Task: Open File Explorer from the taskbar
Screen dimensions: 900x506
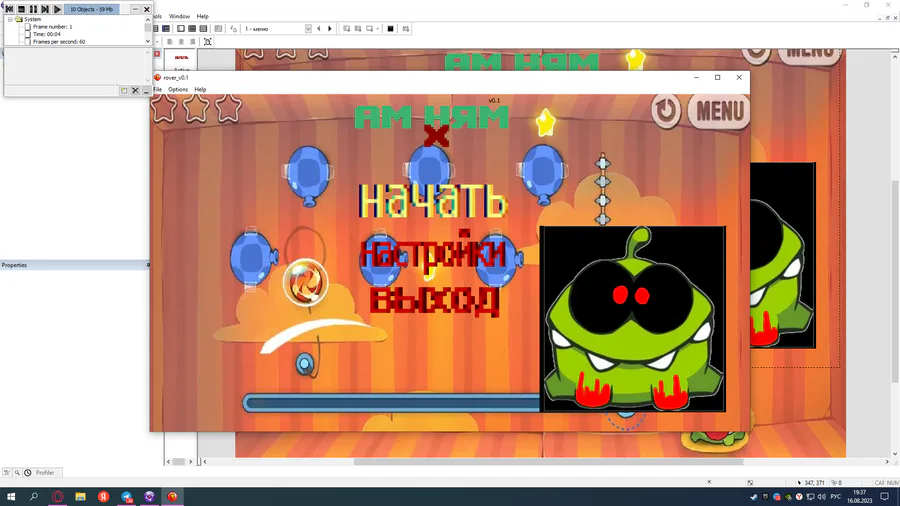Action: click(x=80, y=496)
